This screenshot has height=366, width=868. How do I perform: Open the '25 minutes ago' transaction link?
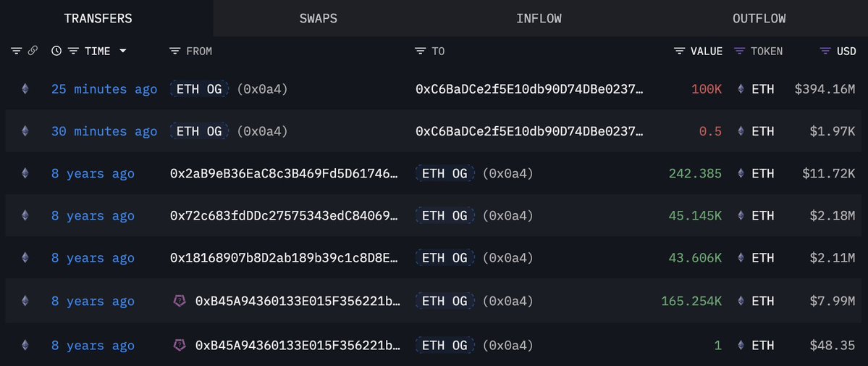(x=104, y=89)
